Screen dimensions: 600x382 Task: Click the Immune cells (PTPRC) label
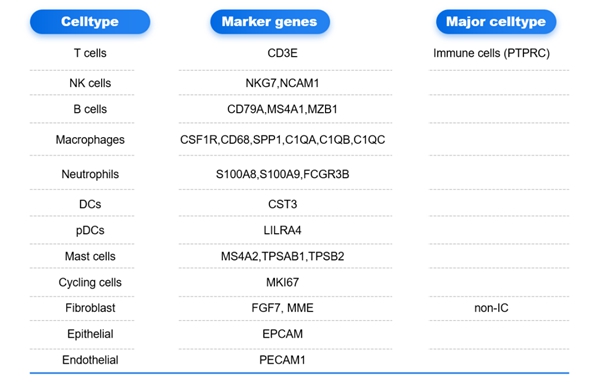click(x=491, y=53)
